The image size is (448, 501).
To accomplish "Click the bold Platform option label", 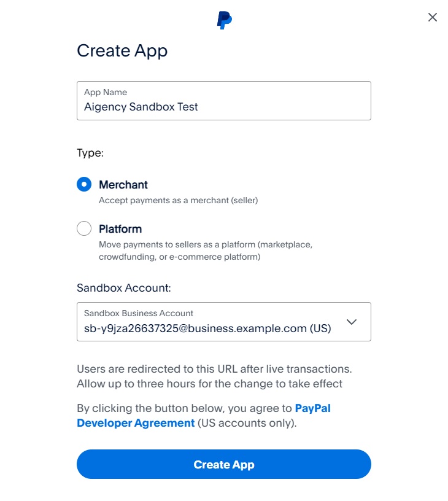I will click(x=120, y=228).
